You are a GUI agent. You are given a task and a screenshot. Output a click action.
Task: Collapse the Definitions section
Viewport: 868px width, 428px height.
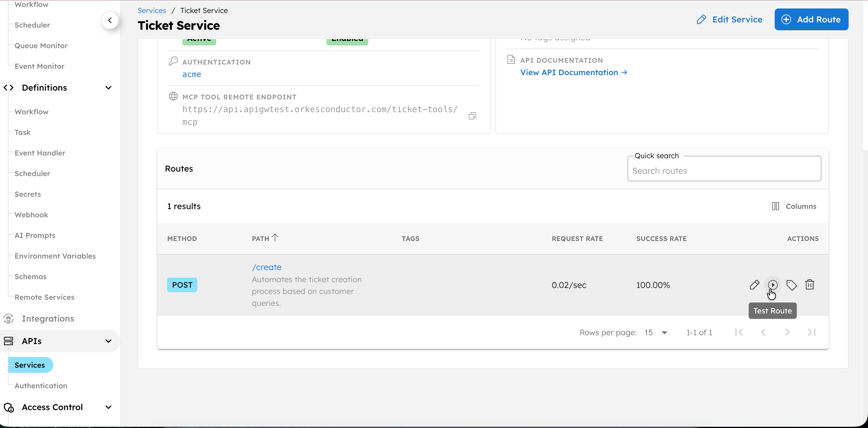pos(108,88)
